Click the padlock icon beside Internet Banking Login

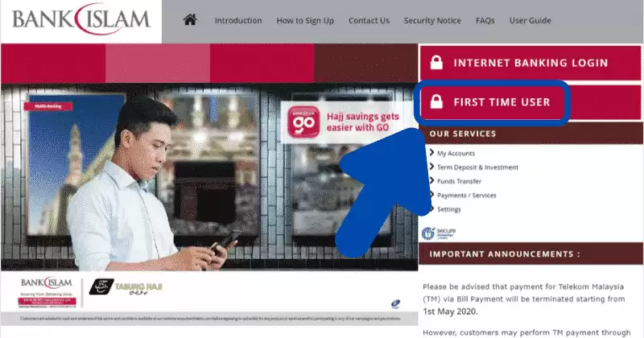[x=436, y=63]
